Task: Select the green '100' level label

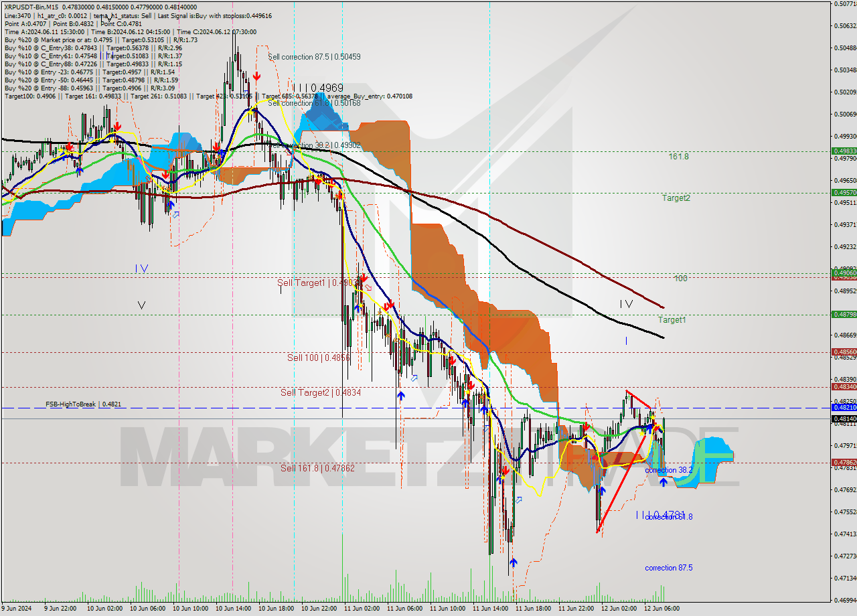Action: point(681,278)
